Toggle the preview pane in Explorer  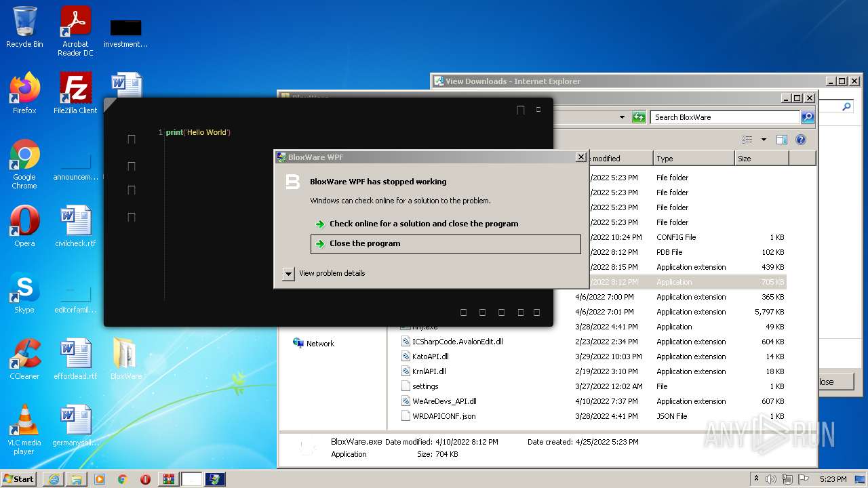[782, 140]
